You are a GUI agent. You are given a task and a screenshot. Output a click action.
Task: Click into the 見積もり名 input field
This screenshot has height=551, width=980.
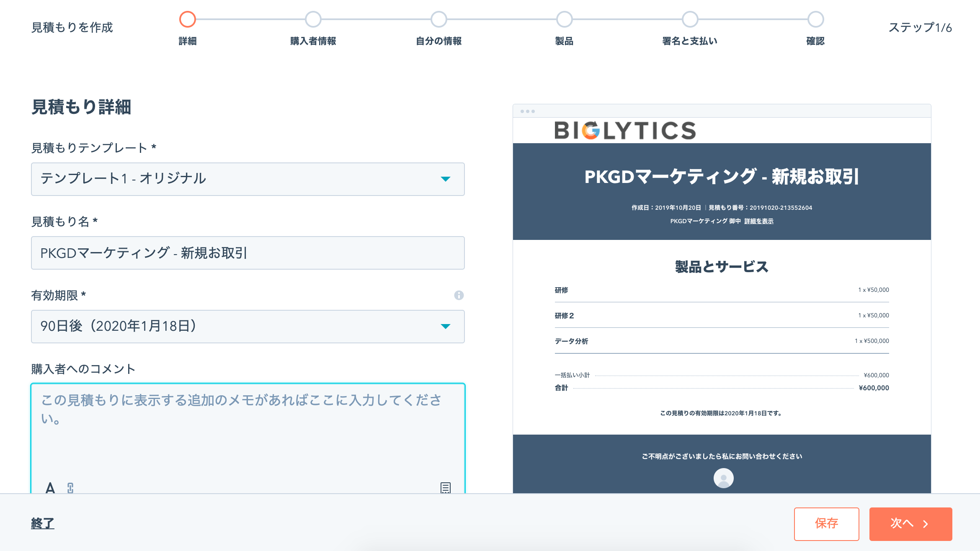248,253
